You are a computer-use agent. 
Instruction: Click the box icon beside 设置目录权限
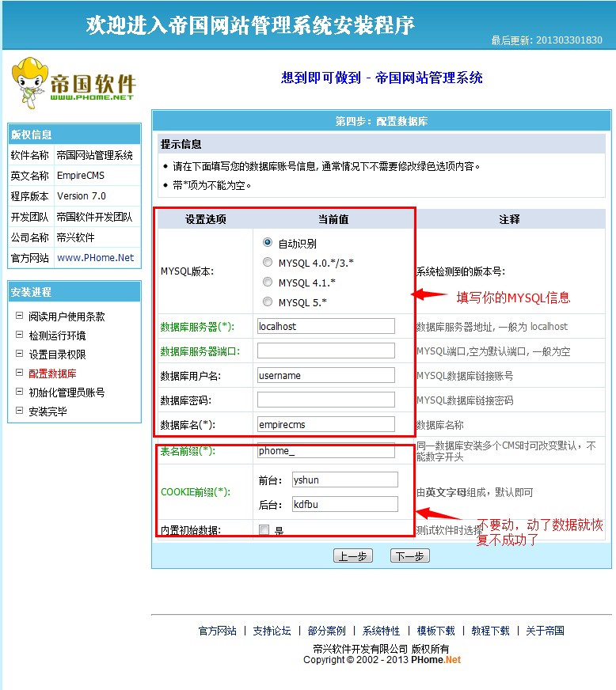19,354
